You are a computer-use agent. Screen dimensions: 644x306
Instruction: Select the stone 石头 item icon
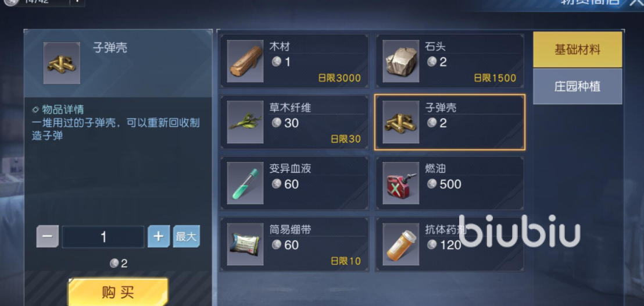pos(401,61)
